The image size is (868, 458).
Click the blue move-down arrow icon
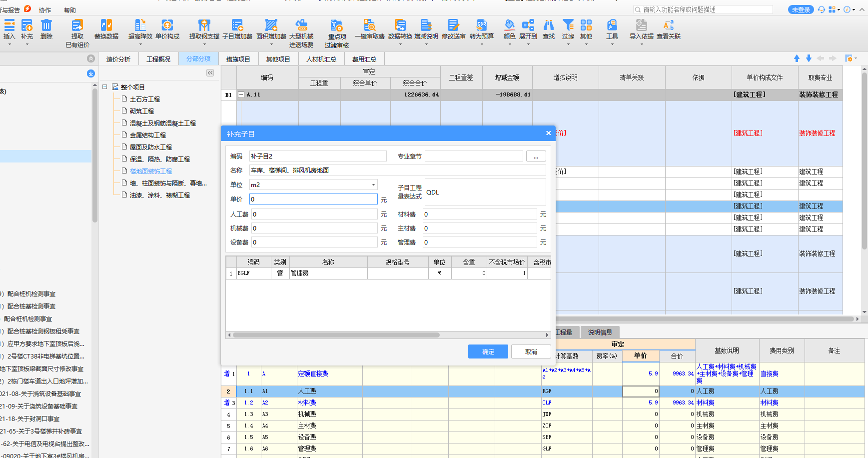[809, 58]
